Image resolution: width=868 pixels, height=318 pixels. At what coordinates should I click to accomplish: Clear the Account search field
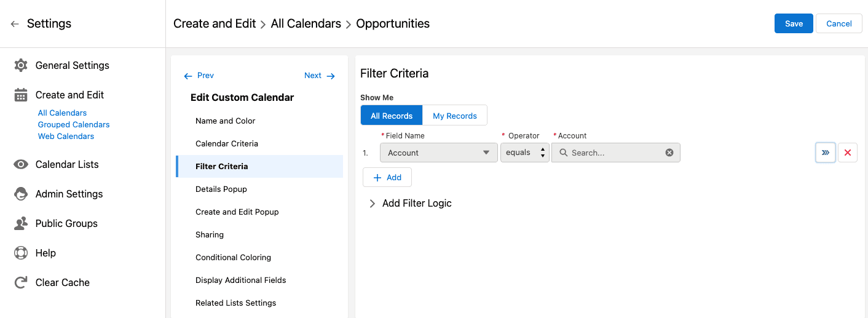[669, 153]
